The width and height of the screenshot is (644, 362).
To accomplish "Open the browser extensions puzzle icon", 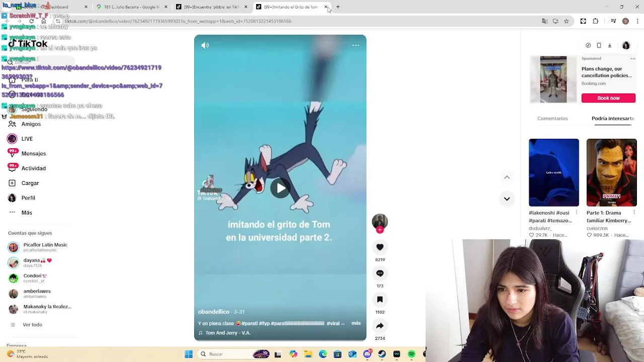I will [x=596, y=21].
